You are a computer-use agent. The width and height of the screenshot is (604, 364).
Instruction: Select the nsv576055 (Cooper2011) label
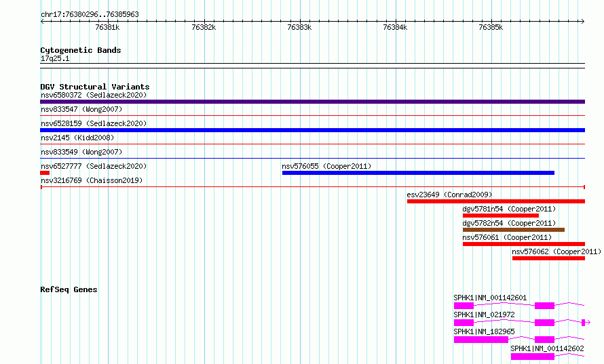(x=326, y=166)
